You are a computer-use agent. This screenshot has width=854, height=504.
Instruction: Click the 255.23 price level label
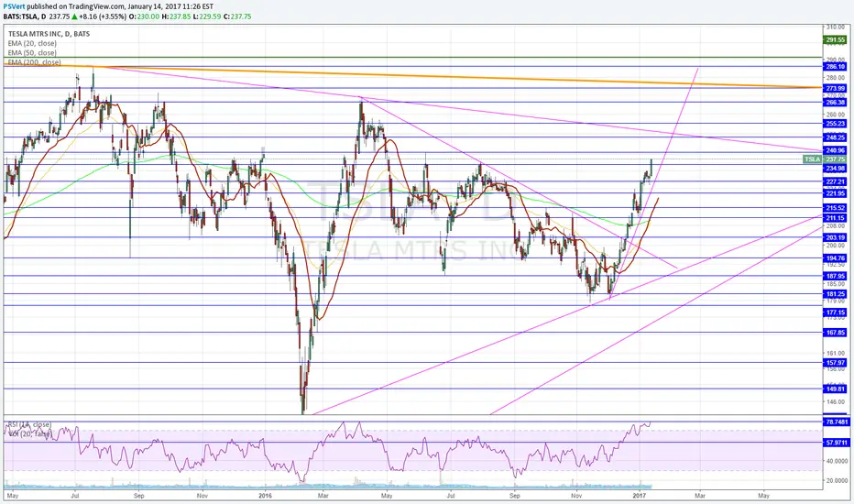pos(835,124)
